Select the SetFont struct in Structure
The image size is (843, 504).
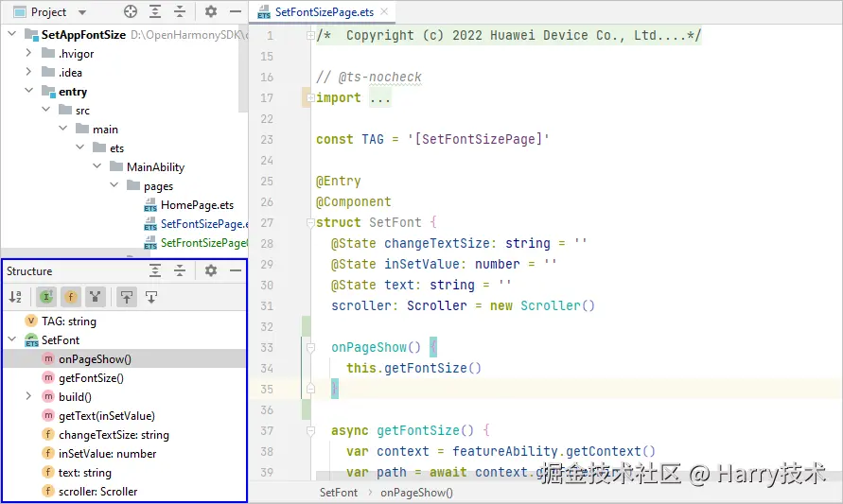(x=61, y=340)
